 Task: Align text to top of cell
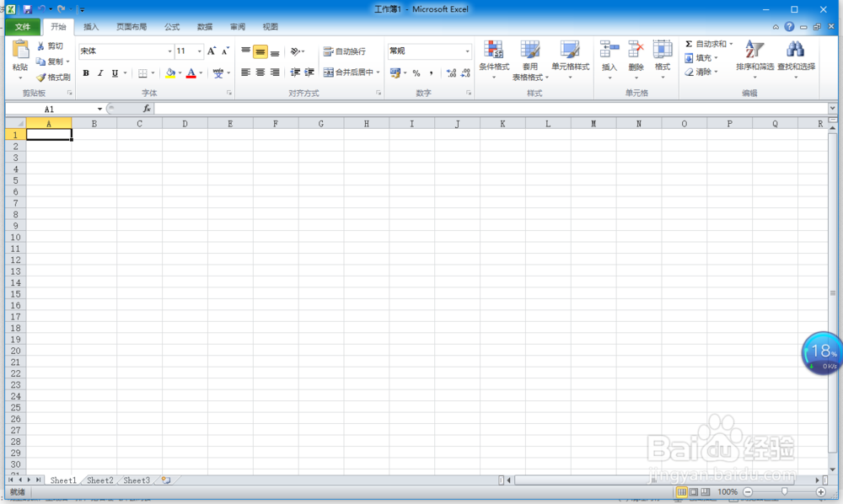[245, 51]
